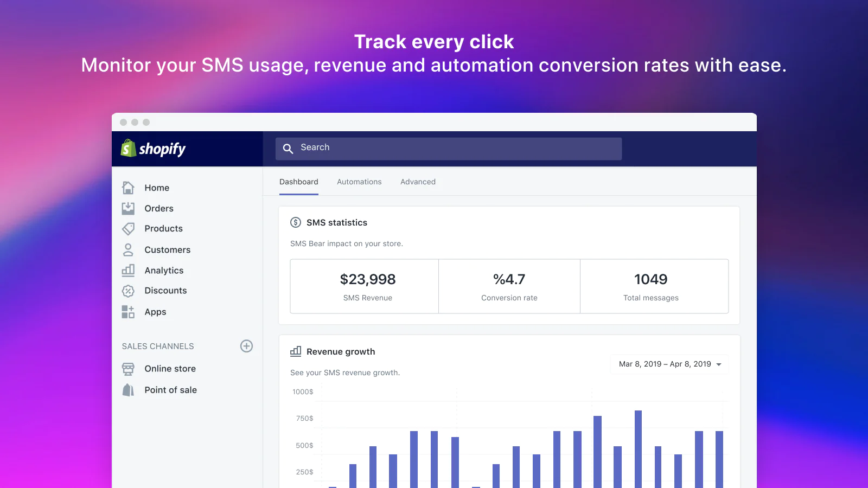868x488 pixels.
Task: Click the SMS statistics heading
Action: [x=337, y=222]
